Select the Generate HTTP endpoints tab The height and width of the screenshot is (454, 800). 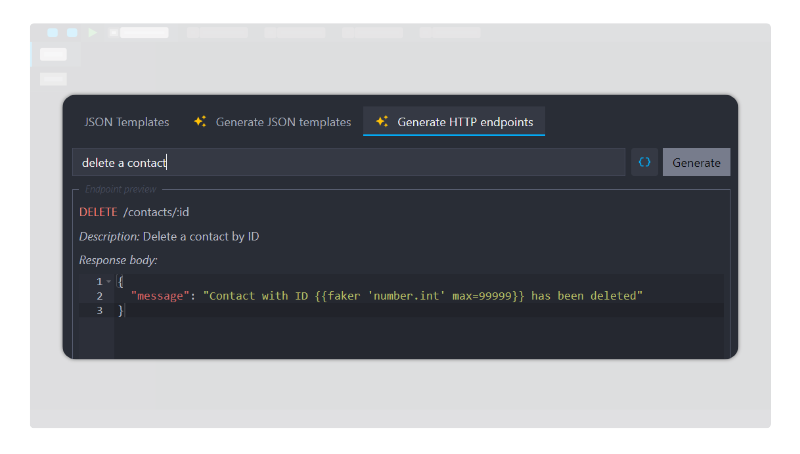[x=465, y=122]
